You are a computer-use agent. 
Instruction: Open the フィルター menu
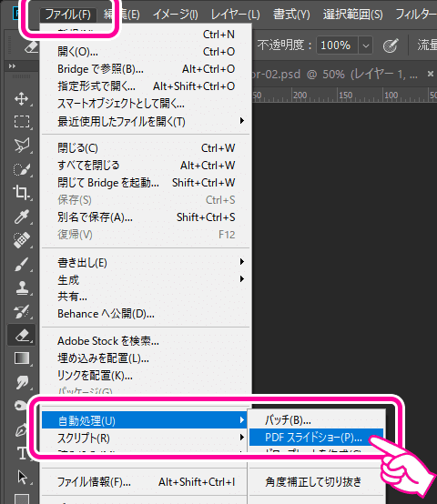point(416,15)
